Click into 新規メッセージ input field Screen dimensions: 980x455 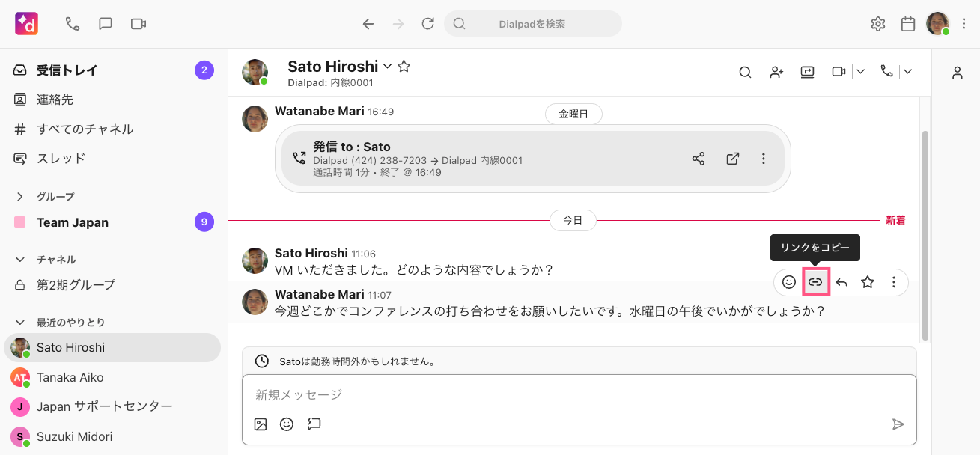click(x=579, y=394)
